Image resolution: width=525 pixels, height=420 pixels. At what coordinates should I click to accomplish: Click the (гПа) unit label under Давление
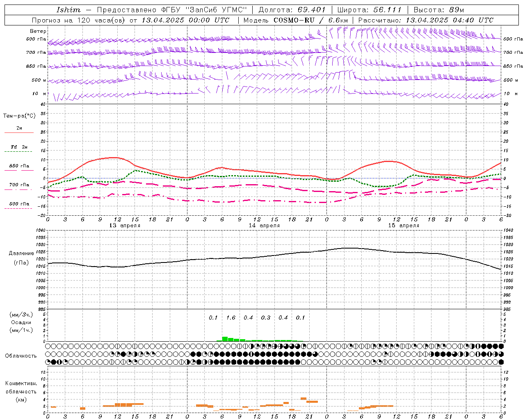21,263
